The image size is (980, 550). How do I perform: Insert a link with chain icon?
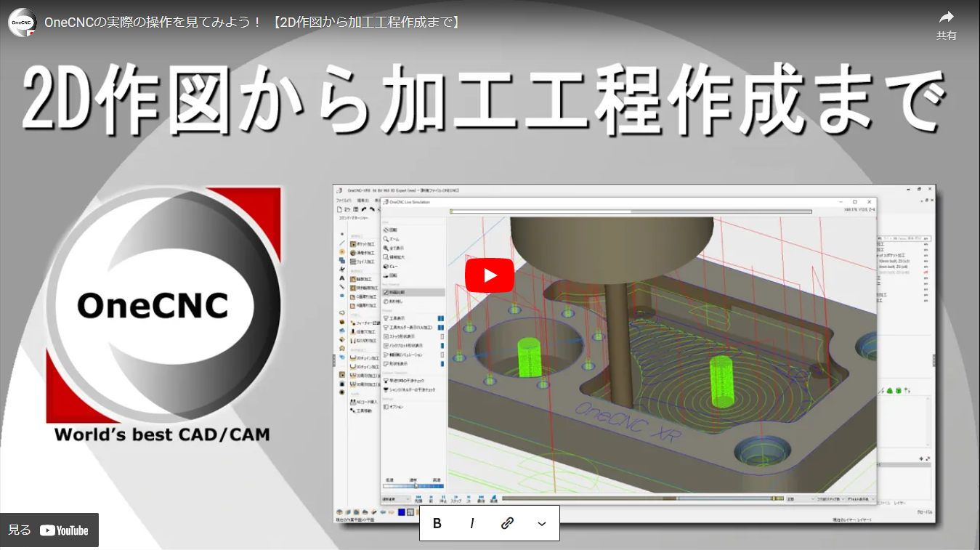507,523
